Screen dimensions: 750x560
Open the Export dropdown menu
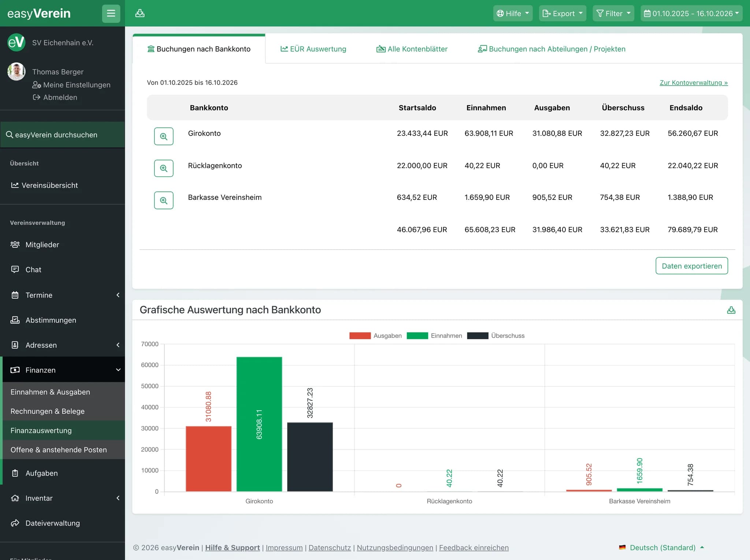pos(562,14)
